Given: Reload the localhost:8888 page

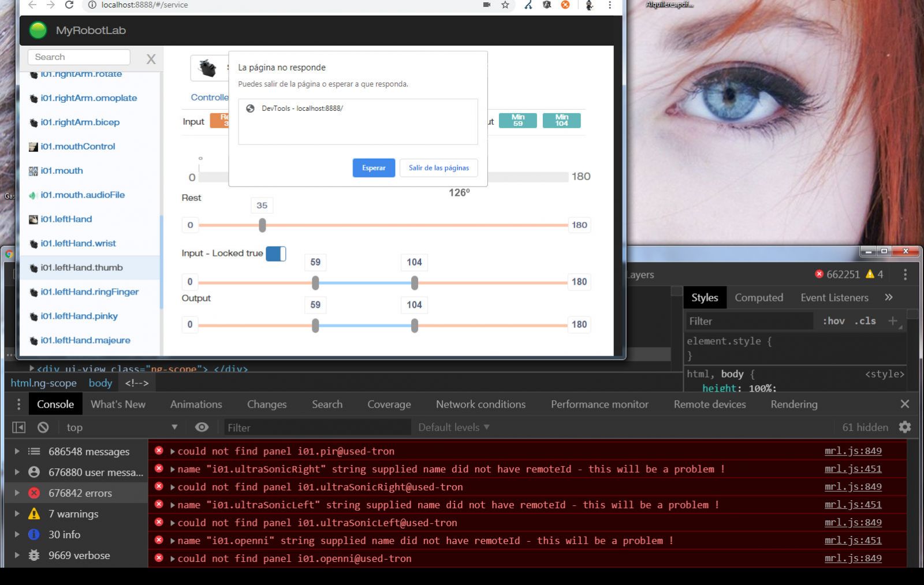Looking at the screenshot, I should point(69,5).
